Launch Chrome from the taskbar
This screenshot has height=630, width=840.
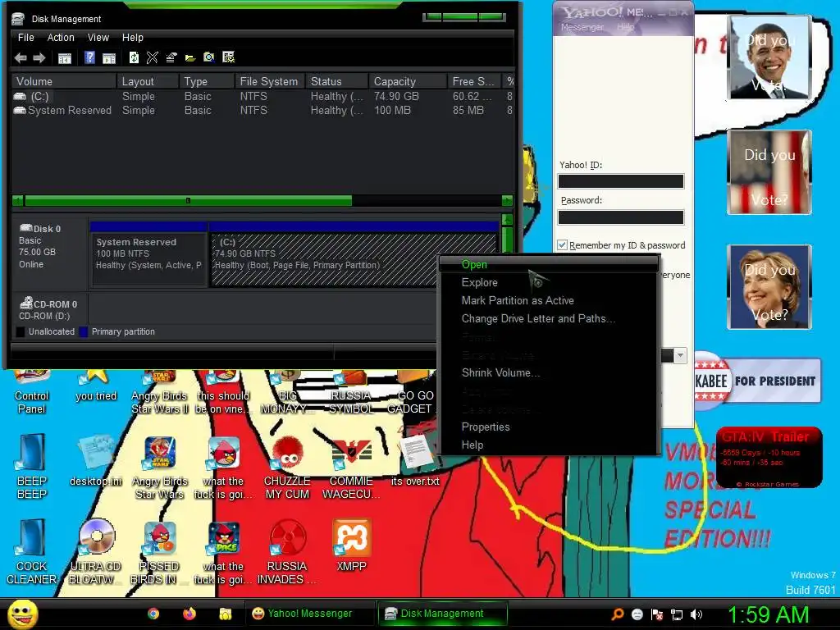point(153,614)
